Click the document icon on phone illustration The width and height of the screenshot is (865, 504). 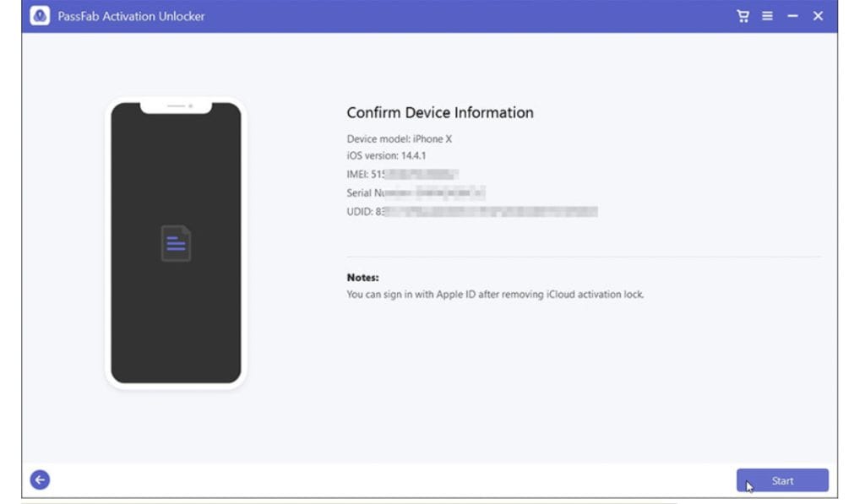click(x=176, y=243)
